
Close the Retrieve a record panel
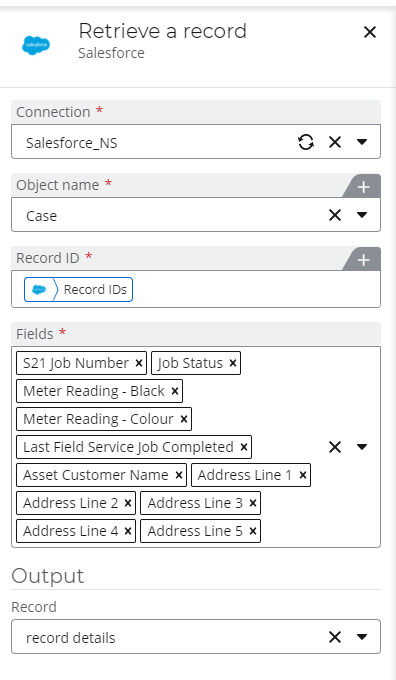(370, 32)
